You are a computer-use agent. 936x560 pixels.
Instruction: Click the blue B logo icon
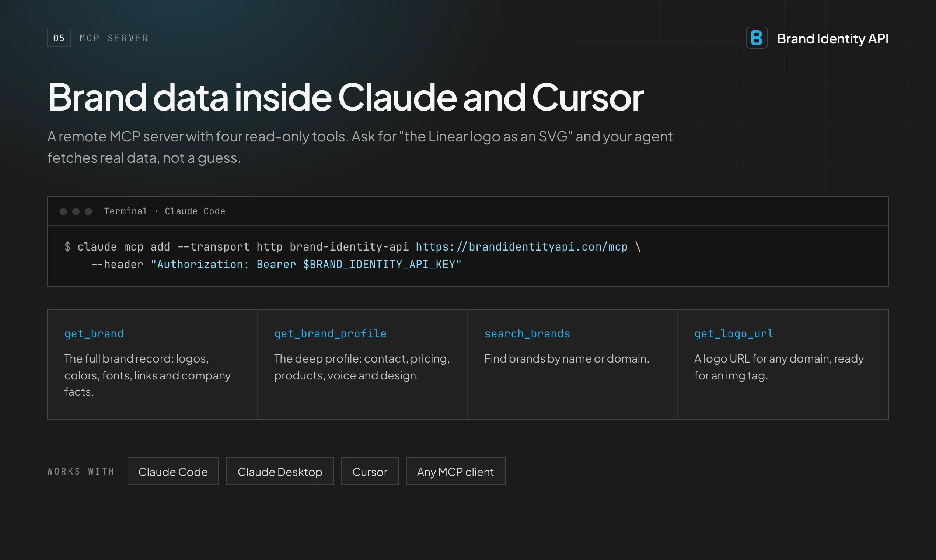pos(757,38)
